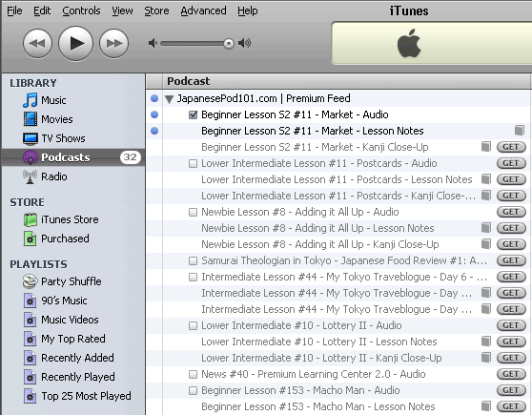
Task: Click the Apple logo in status display
Action: 409,43
